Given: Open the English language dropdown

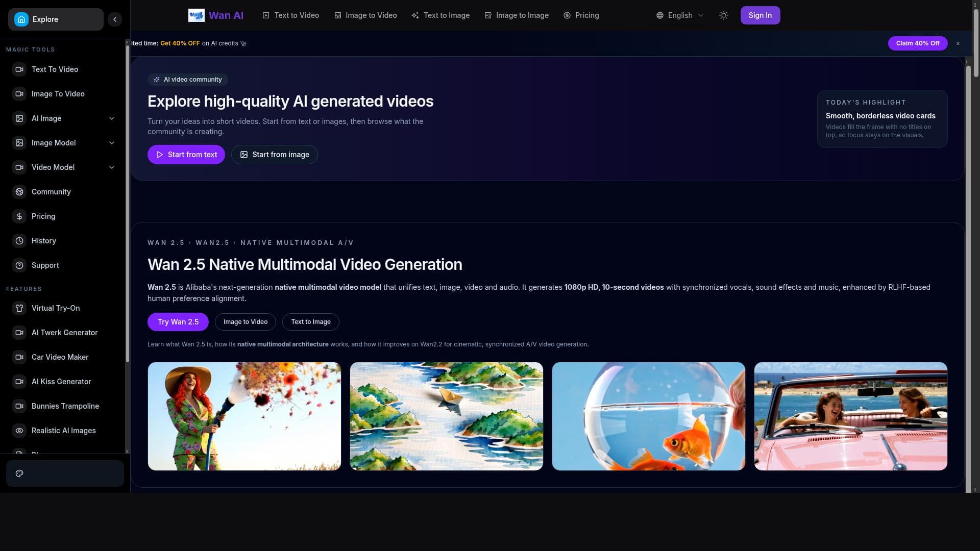Looking at the screenshot, I should coord(680,15).
